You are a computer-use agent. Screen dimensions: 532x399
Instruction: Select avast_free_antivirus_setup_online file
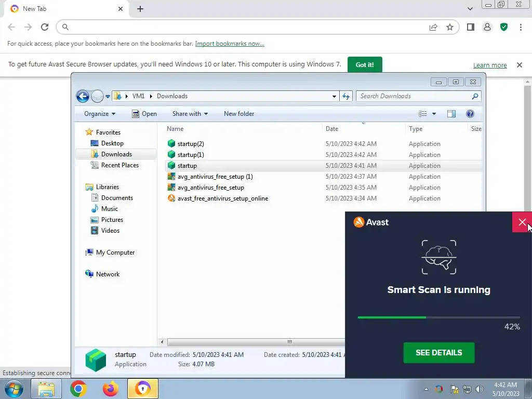click(223, 198)
